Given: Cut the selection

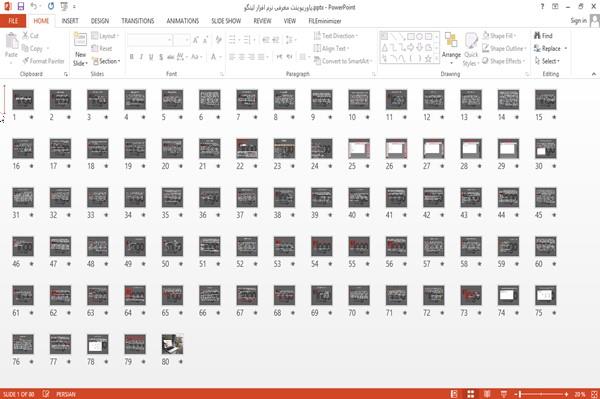Looking at the screenshot, I should point(31,36).
